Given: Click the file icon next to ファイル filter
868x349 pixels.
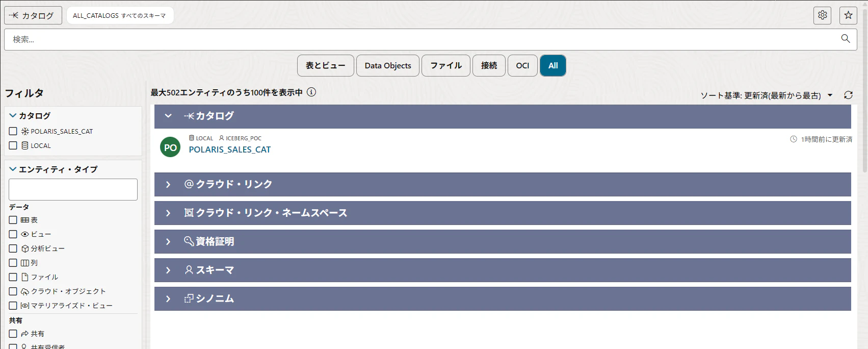Looking at the screenshot, I should pyautogui.click(x=25, y=277).
